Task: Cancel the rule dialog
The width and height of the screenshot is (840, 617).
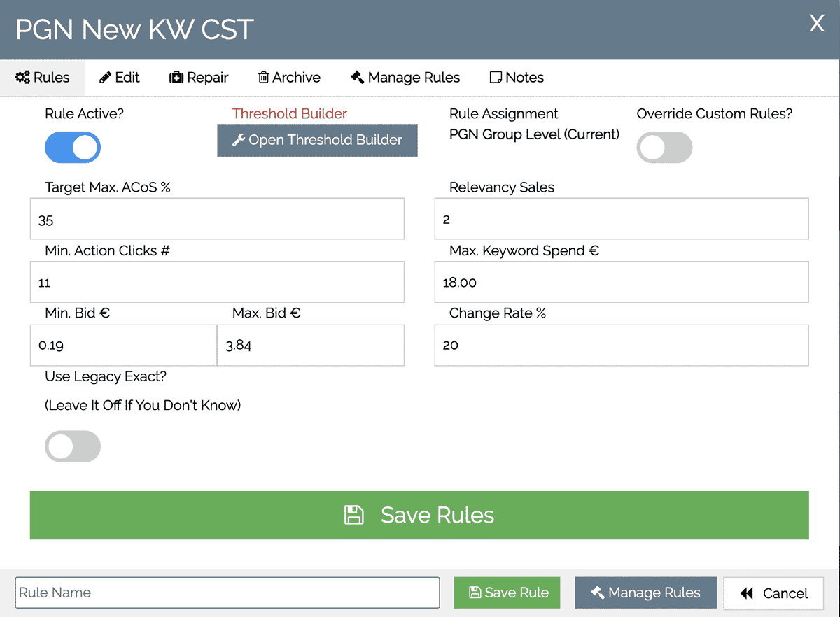Action: pos(773,593)
